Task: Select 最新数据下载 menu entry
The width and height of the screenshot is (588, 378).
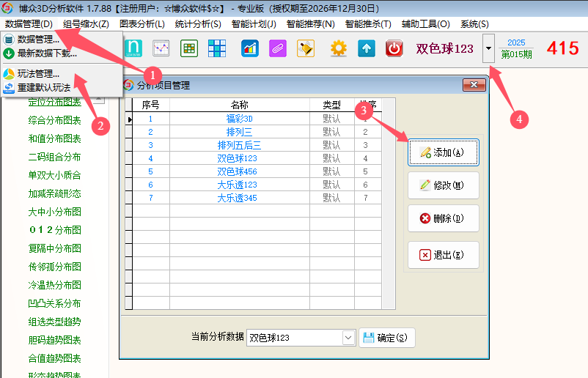Action: point(47,53)
